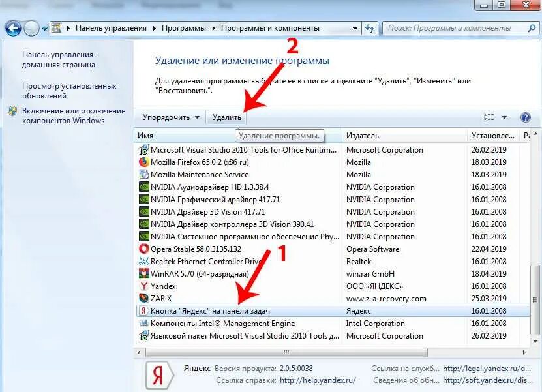
Task: Click the Mozilla Firefox 65.0.2 (x86 ru) name
Action: 200,162
